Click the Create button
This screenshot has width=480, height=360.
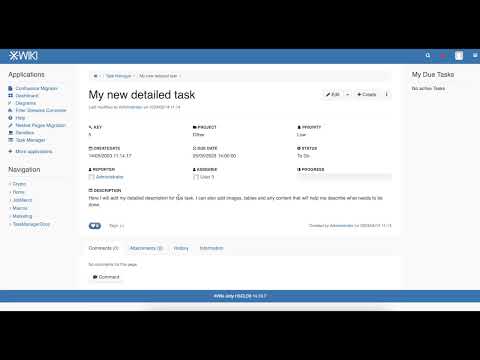pos(367,94)
